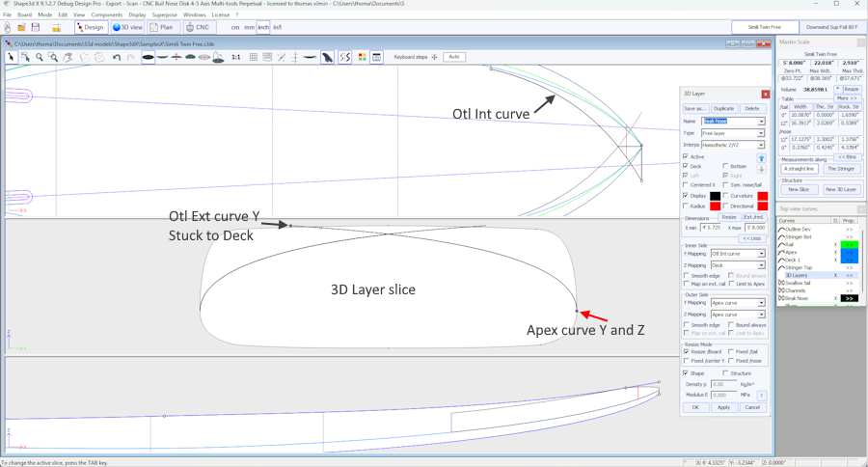Click the color grid icon in toolbar
Image resolution: width=868 pixels, height=467 pixels.
pos(363,58)
